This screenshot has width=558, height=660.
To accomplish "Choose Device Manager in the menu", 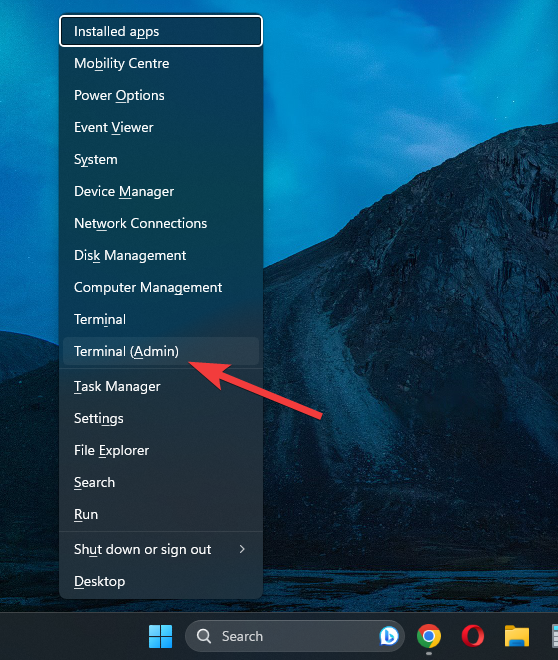I will tap(161, 191).
